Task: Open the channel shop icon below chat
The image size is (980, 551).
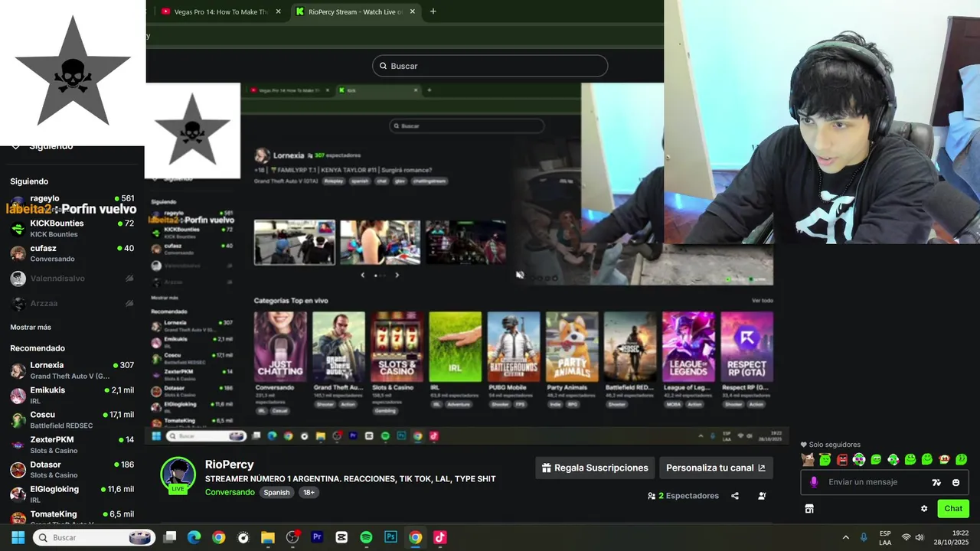Action: pyautogui.click(x=809, y=508)
